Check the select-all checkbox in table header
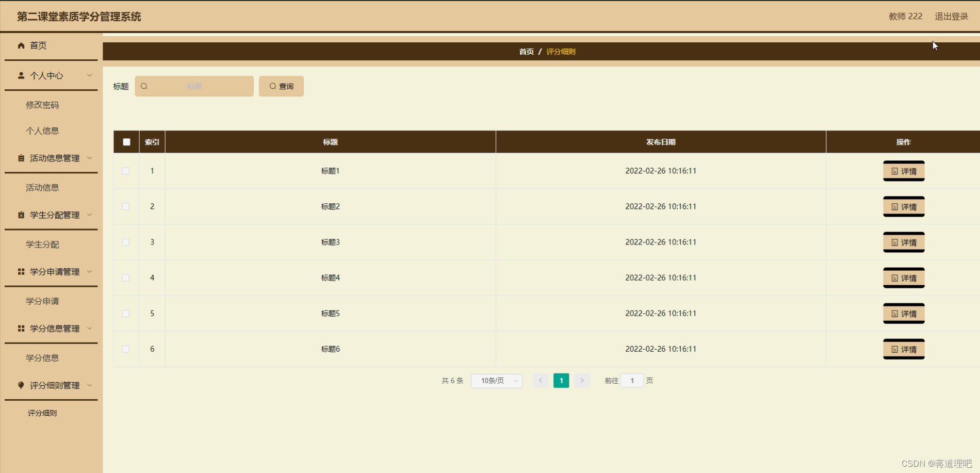The height and width of the screenshot is (473, 980). [125, 141]
